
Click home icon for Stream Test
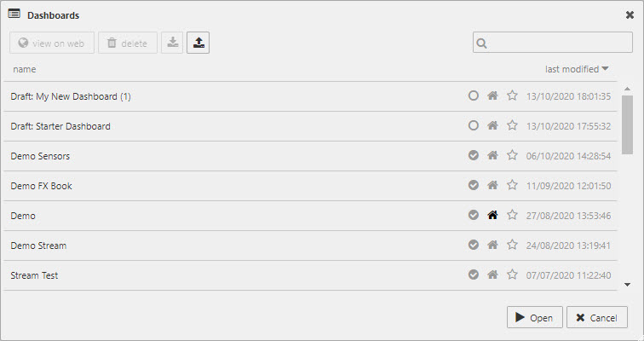pos(492,275)
